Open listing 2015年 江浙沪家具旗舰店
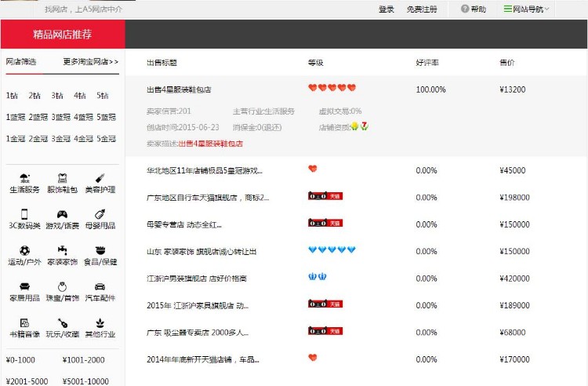 coord(198,305)
